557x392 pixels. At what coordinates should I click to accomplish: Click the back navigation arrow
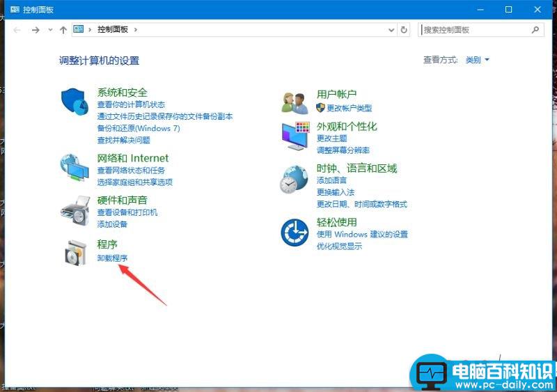(17, 30)
